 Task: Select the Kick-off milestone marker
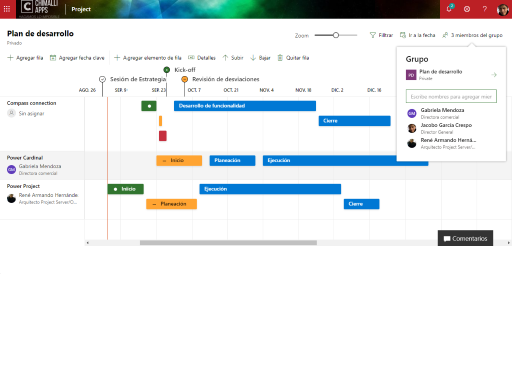coord(167,70)
